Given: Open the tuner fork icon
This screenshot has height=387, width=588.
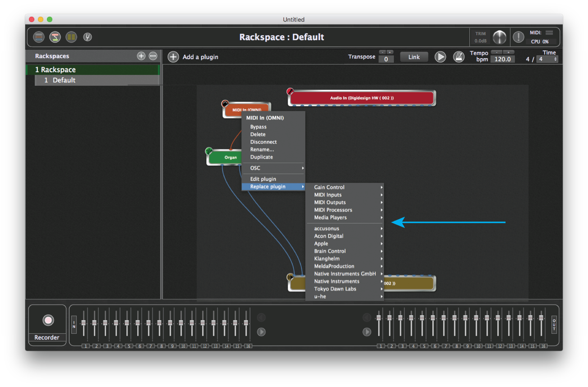Looking at the screenshot, I should point(87,37).
